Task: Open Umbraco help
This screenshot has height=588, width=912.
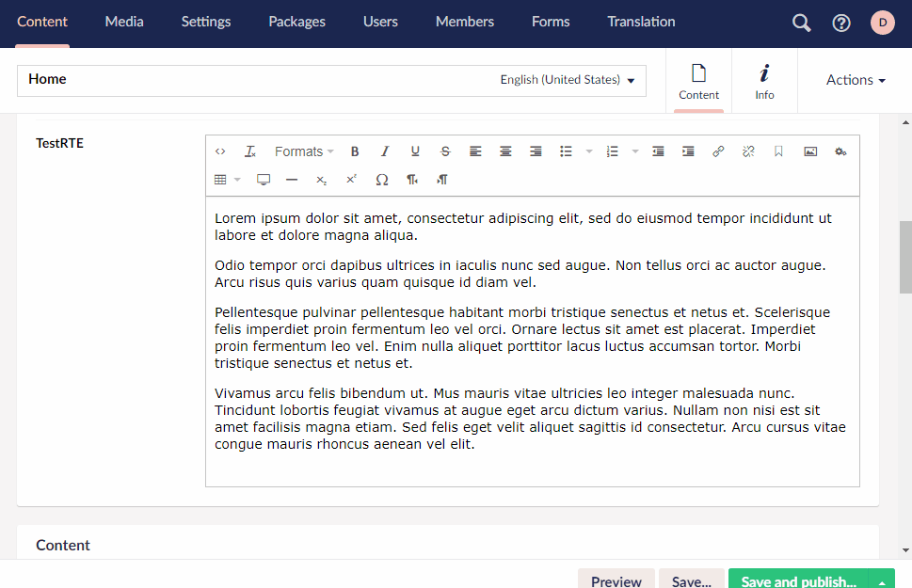Action: 840,22
